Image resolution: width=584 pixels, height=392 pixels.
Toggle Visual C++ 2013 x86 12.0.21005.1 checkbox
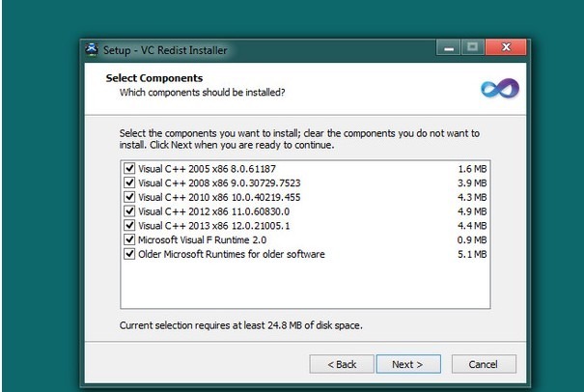click(129, 225)
